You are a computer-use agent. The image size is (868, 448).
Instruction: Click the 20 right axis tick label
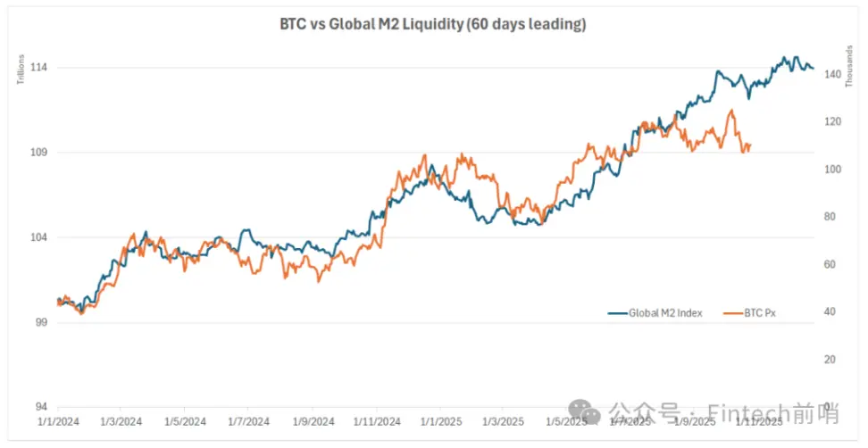coord(830,359)
